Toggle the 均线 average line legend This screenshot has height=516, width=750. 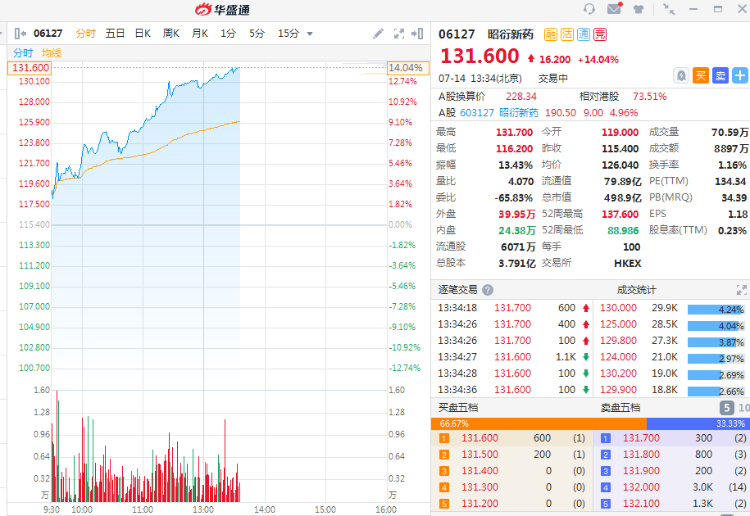(x=52, y=53)
